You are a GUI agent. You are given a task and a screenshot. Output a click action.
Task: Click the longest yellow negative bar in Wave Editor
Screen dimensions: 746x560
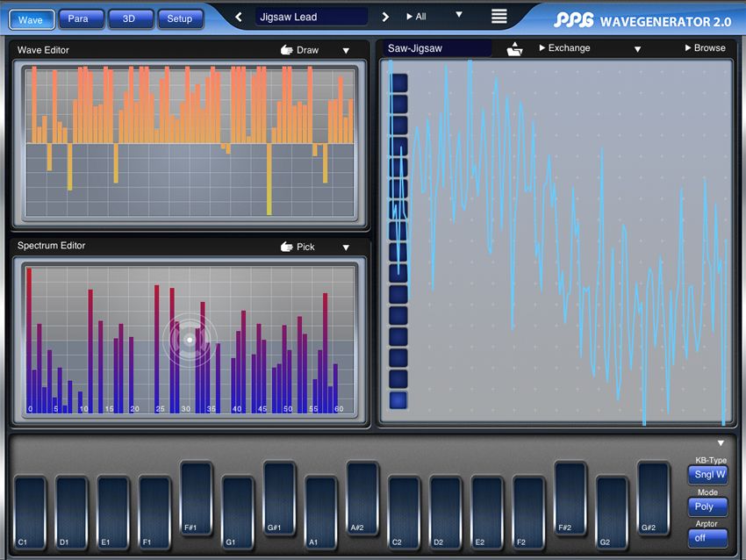(269, 179)
